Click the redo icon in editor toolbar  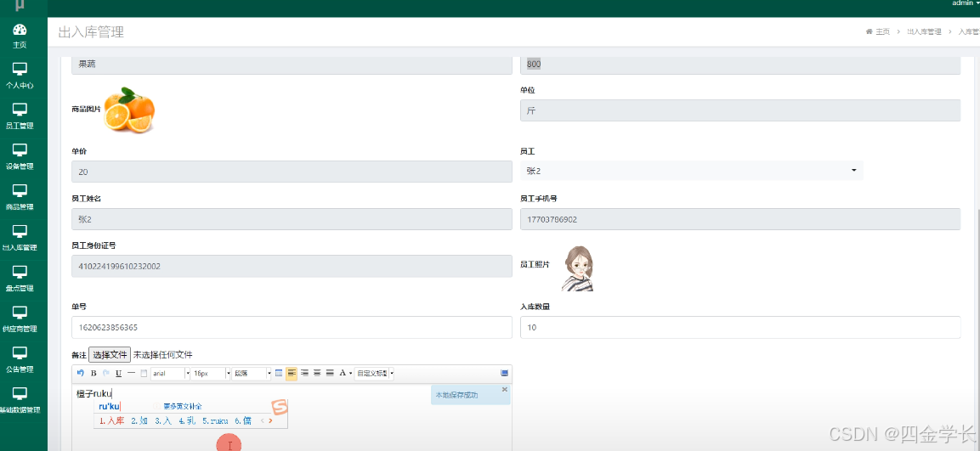point(105,373)
